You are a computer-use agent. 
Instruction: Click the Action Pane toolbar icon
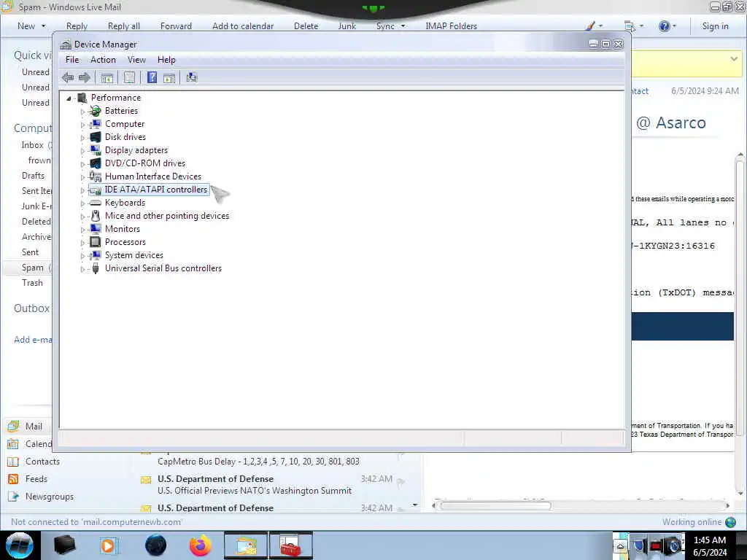tap(169, 78)
